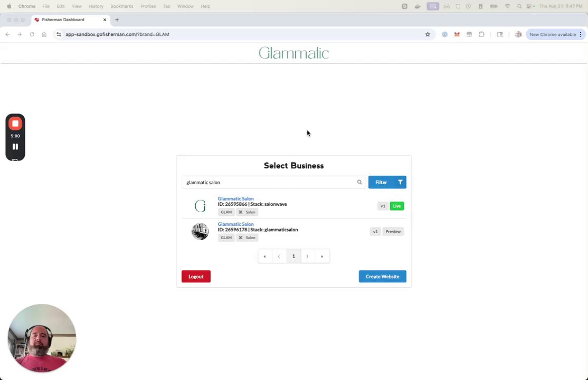Open the Bookmarks menu
This screenshot has width=588, height=380.
click(122, 6)
